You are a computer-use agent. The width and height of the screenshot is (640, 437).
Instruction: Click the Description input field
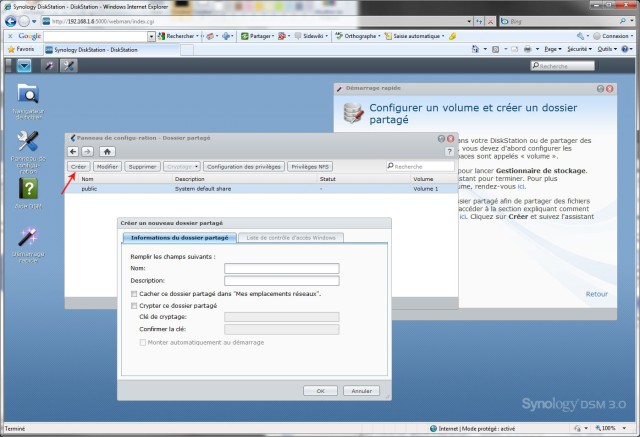282,281
